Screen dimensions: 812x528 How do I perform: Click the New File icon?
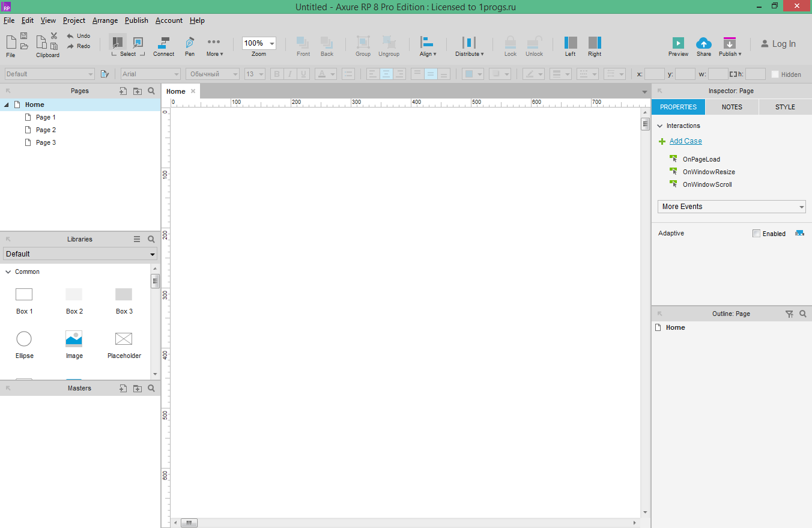10,42
